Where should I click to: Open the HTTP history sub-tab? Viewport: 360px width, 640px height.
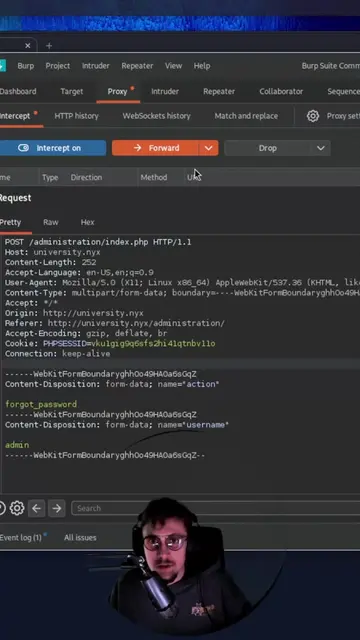(76, 116)
